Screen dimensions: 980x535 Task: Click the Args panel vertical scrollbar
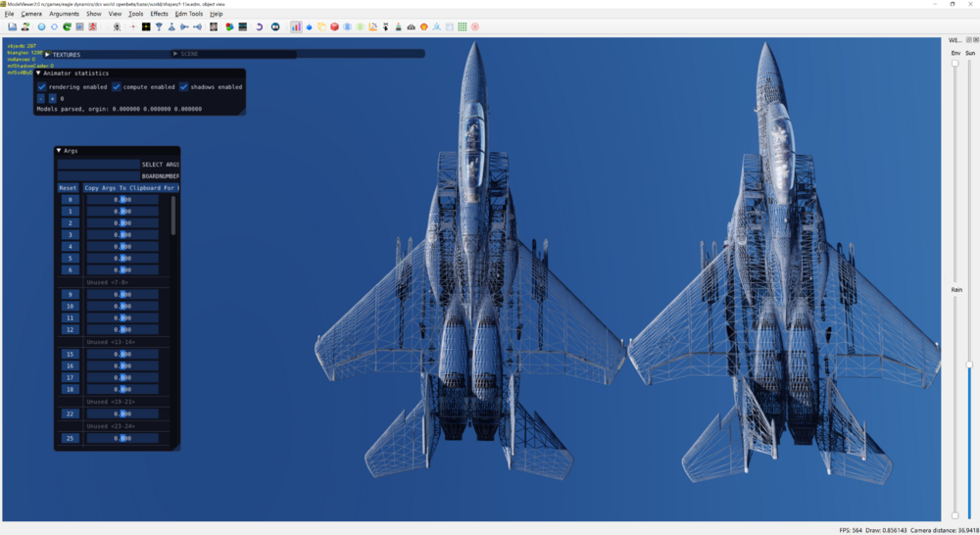[x=173, y=217]
